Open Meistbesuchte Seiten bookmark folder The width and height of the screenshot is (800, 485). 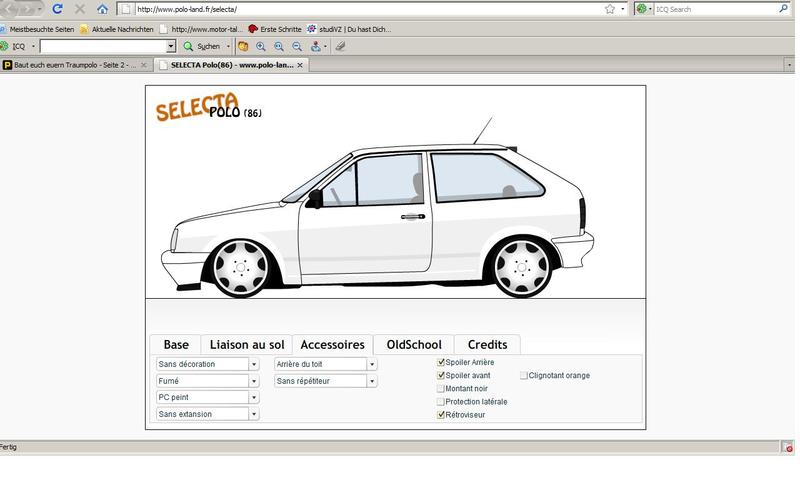point(37,30)
